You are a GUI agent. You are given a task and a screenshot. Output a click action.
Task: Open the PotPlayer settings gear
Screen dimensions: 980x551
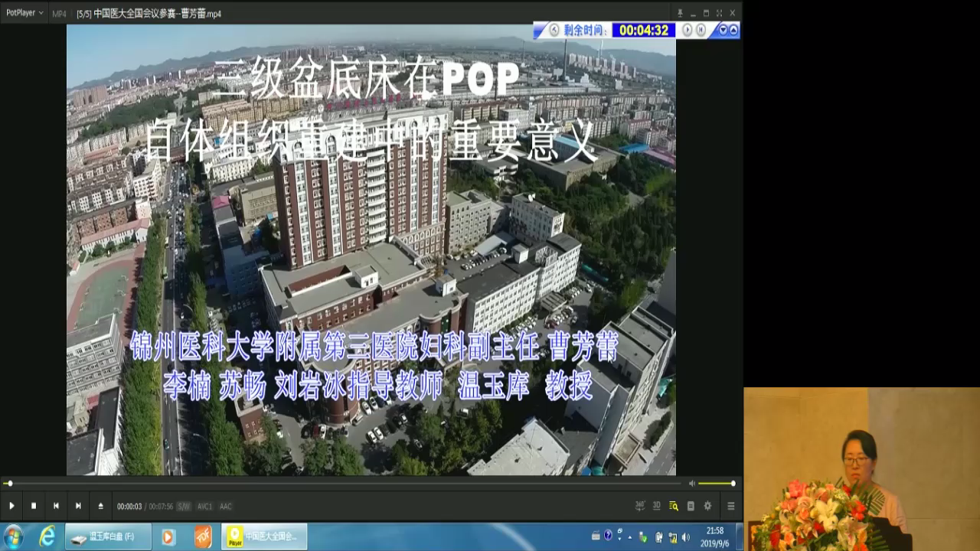point(707,506)
